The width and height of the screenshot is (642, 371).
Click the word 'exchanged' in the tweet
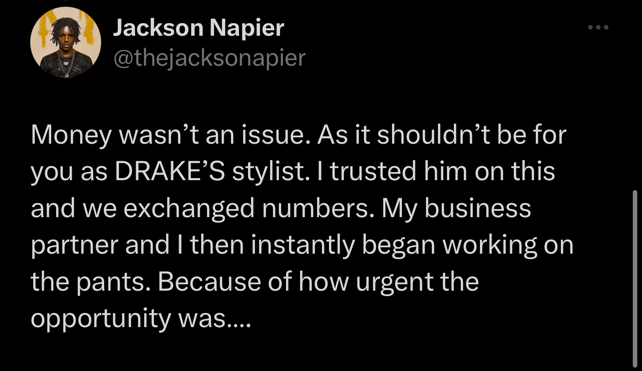pyautogui.click(x=189, y=209)
